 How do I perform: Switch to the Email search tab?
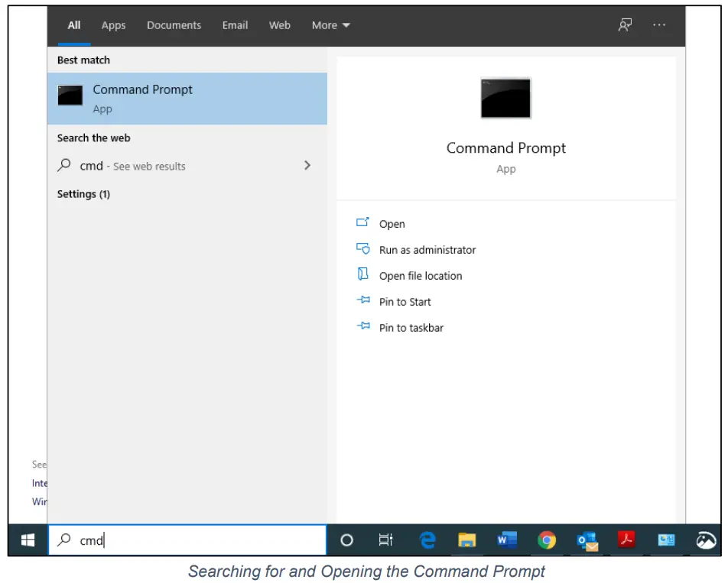[235, 25]
